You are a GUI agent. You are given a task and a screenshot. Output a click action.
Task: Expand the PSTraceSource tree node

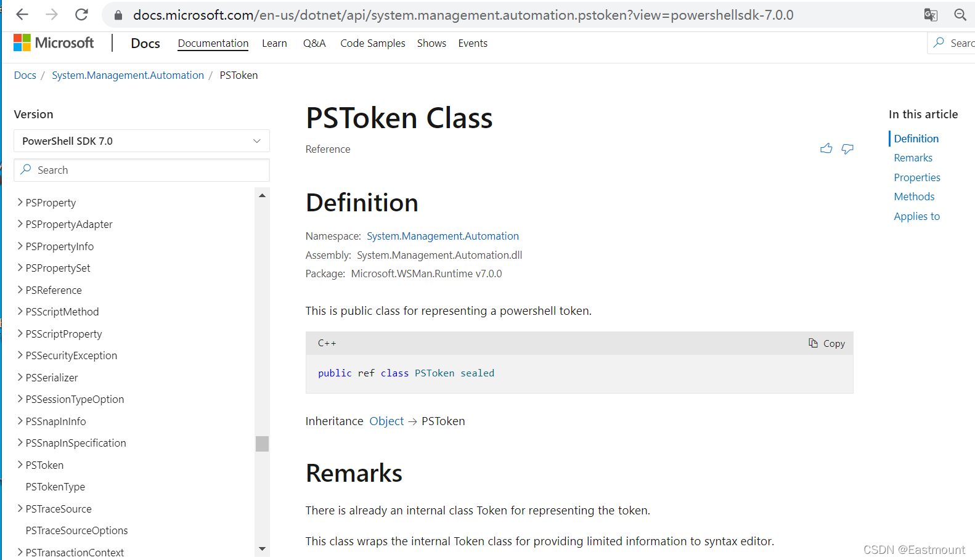pos(20,508)
